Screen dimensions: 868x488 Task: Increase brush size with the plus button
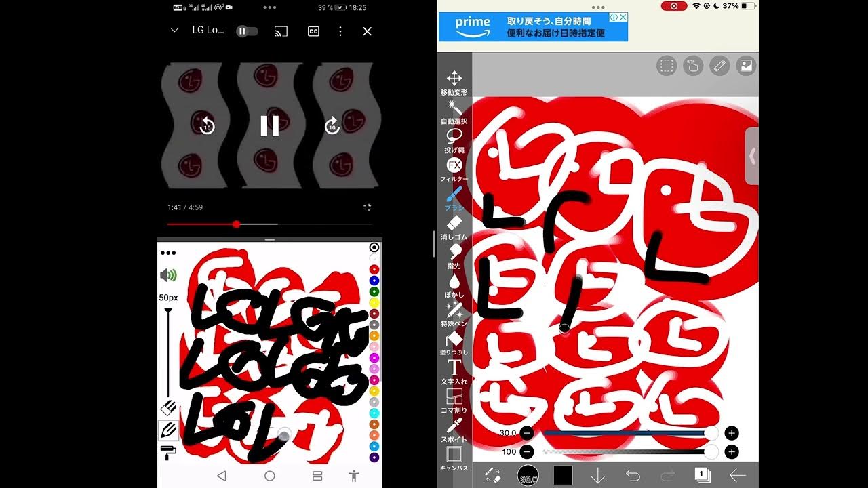[x=732, y=433]
